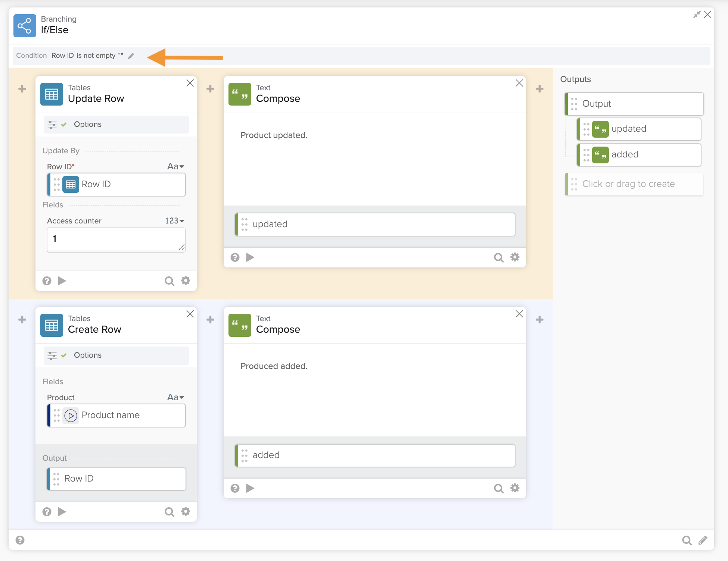
Task: Add a card after the lower Compose
Action: click(539, 320)
